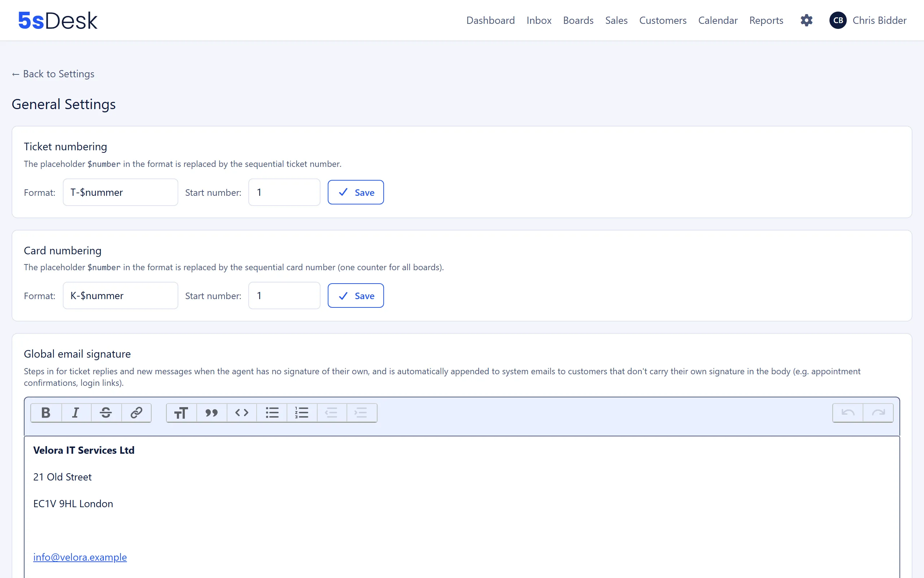The image size is (924, 578).
Task: Open the Reports section
Action: pyautogui.click(x=766, y=20)
